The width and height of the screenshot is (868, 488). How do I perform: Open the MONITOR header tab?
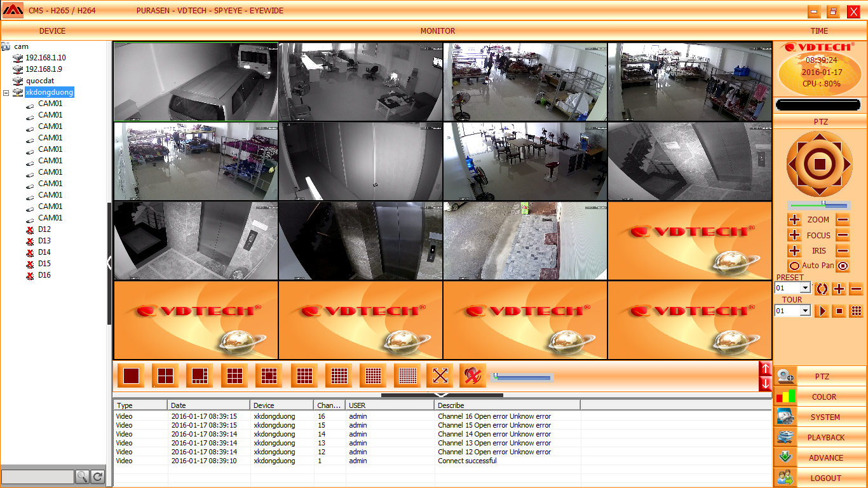coord(438,31)
